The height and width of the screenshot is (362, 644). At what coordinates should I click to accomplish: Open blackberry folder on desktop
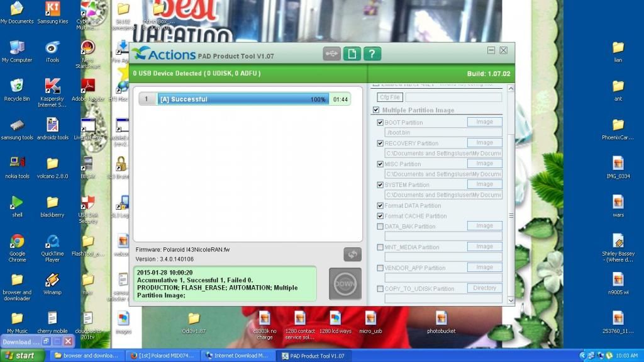point(53,206)
